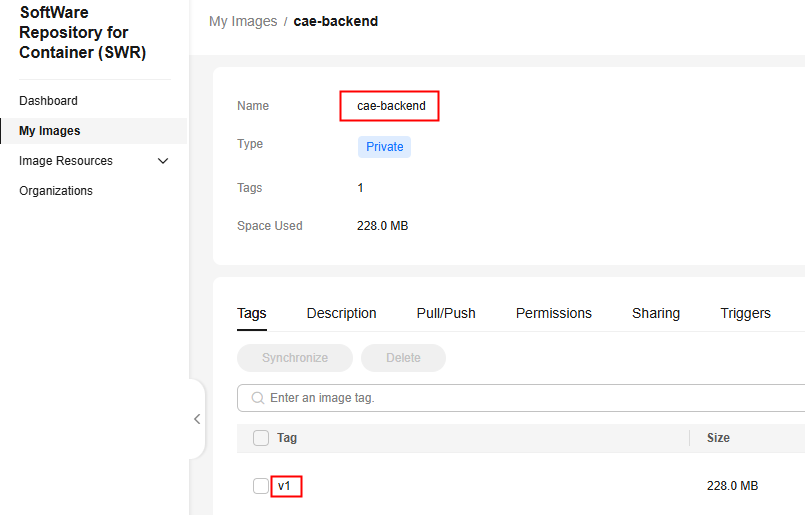The image size is (805, 515).
Task: Expand the Image Resources menu chevron
Action: [x=163, y=161]
